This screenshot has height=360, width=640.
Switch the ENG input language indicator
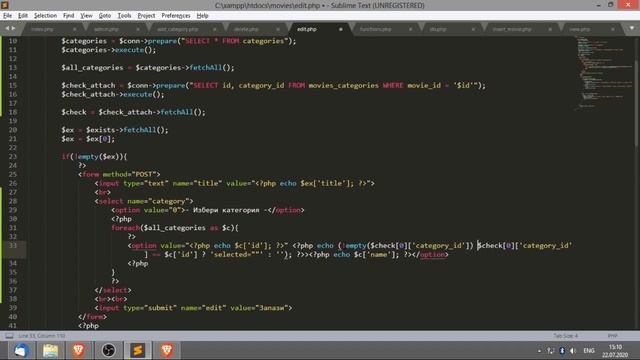589,351
